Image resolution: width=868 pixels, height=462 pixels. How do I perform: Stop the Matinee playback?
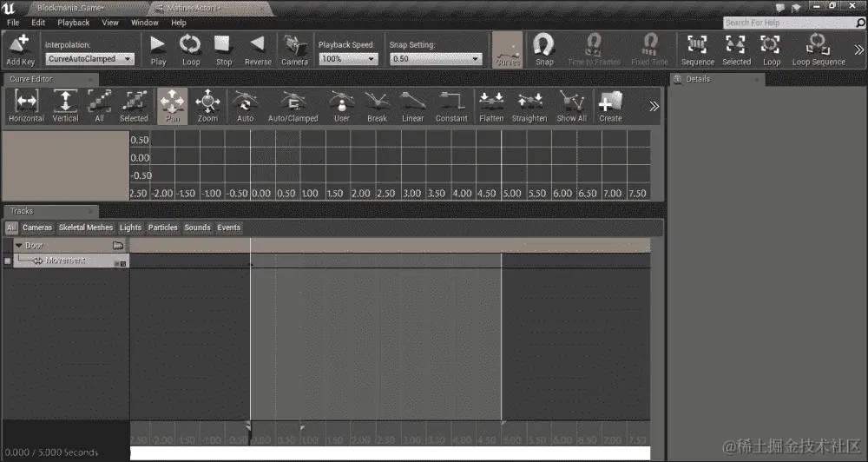click(x=224, y=49)
